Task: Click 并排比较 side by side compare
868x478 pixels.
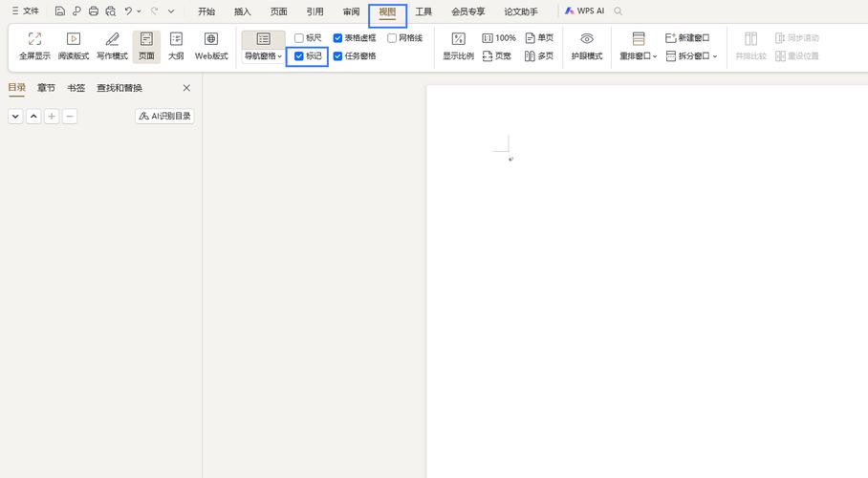Action: [x=750, y=47]
